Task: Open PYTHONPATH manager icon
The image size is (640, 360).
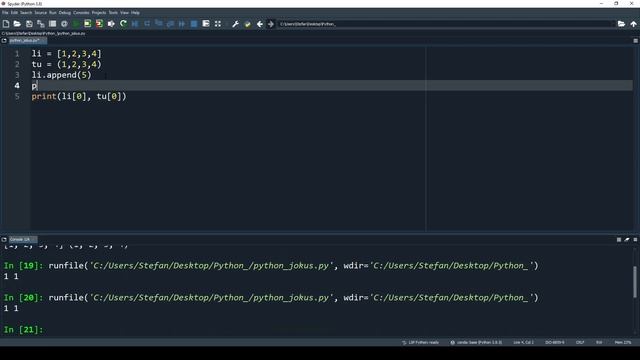Action: point(247,24)
